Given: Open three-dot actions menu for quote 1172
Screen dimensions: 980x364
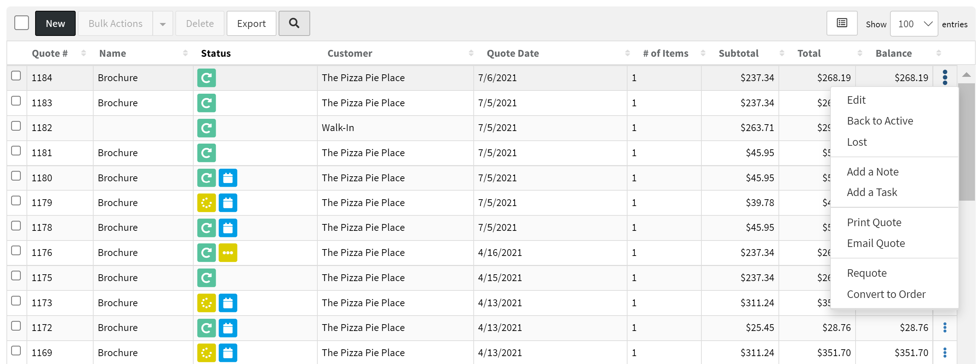Looking at the screenshot, I should (945, 327).
